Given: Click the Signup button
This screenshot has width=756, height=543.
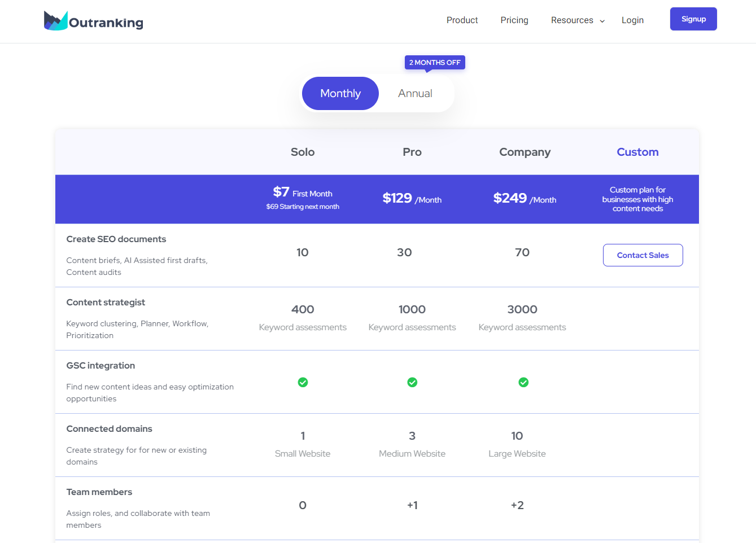Looking at the screenshot, I should pyautogui.click(x=693, y=19).
